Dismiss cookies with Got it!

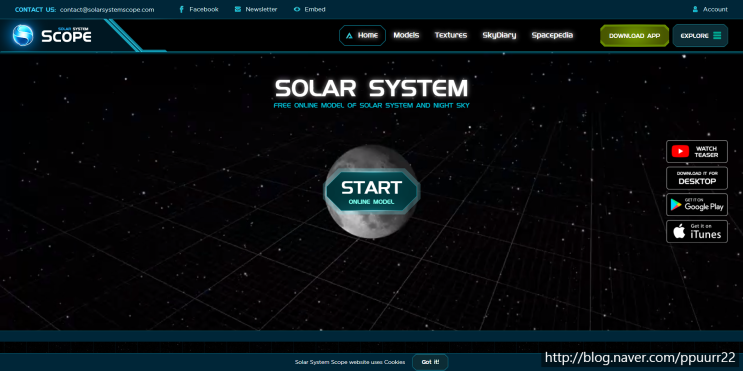pos(430,362)
